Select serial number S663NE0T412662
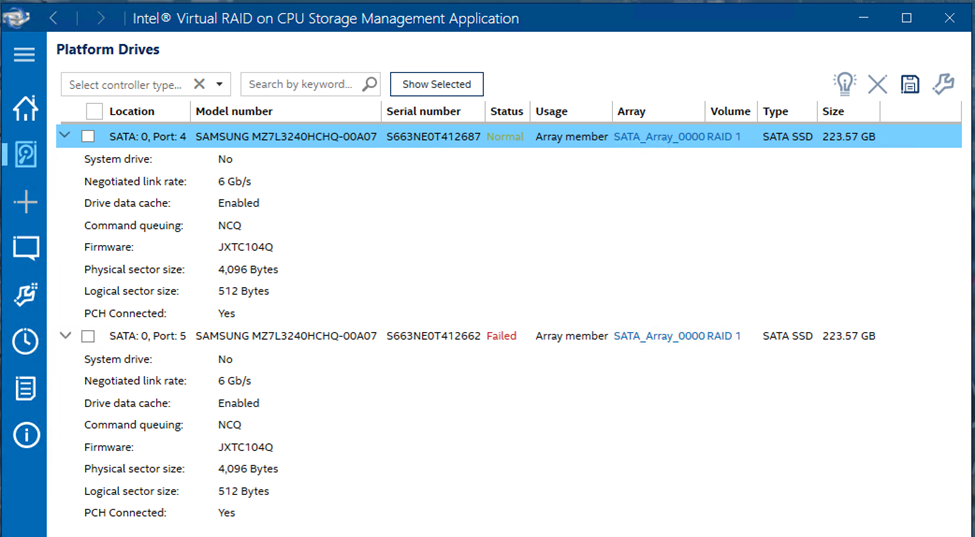The width and height of the screenshot is (975, 537). pyautogui.click(x=433, y=336)
